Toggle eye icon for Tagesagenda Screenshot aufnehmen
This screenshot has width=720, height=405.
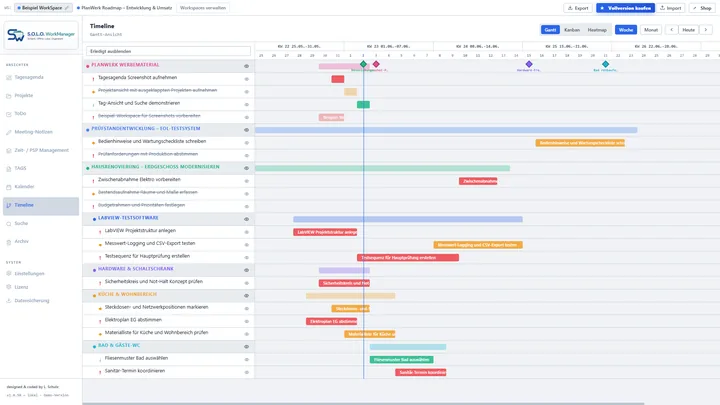[x=246, y=79]
